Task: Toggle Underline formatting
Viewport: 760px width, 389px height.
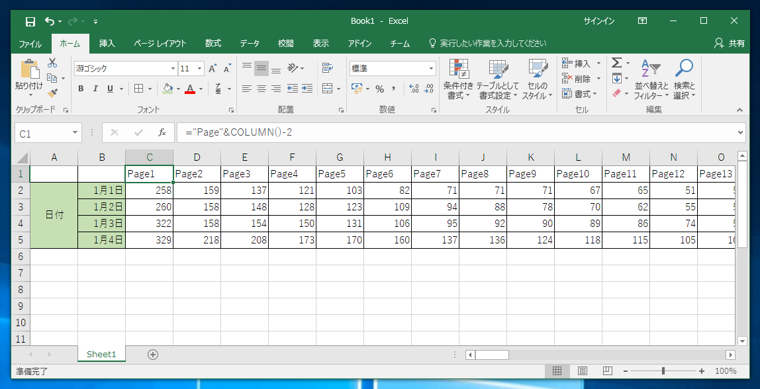Action: pos(110,89)
